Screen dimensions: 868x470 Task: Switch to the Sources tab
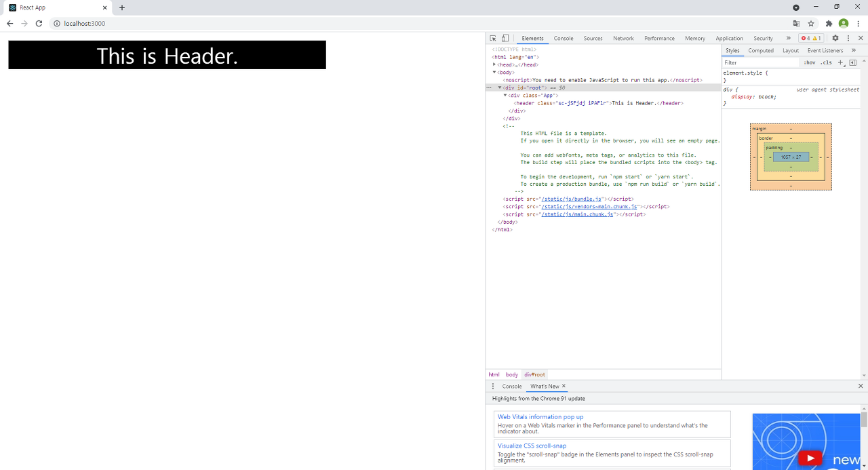(x=593, y=38)
